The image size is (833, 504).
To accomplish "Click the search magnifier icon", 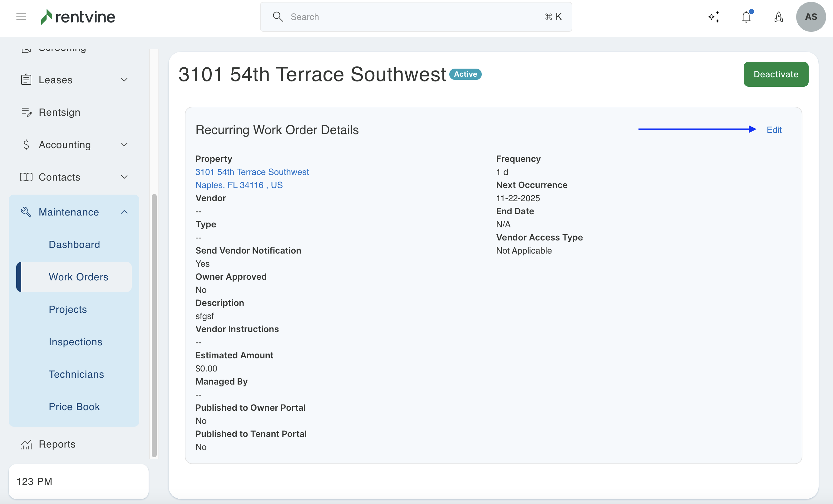I will (278, 17).
